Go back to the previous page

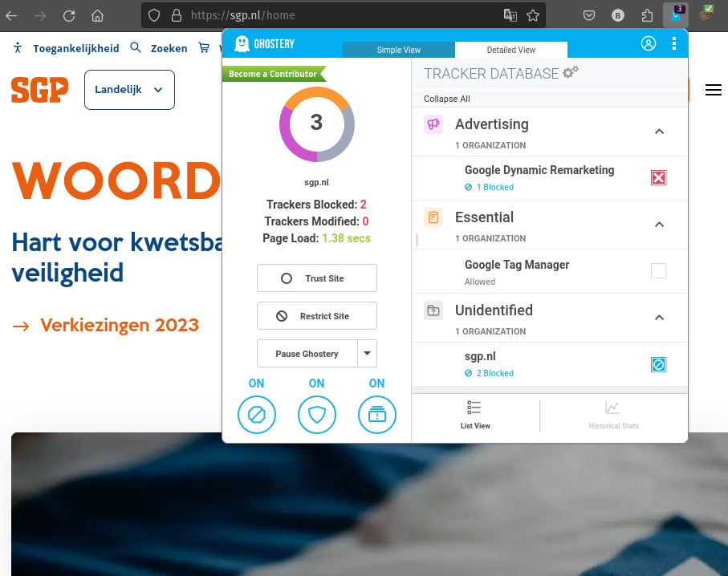(x=11, y=16)
